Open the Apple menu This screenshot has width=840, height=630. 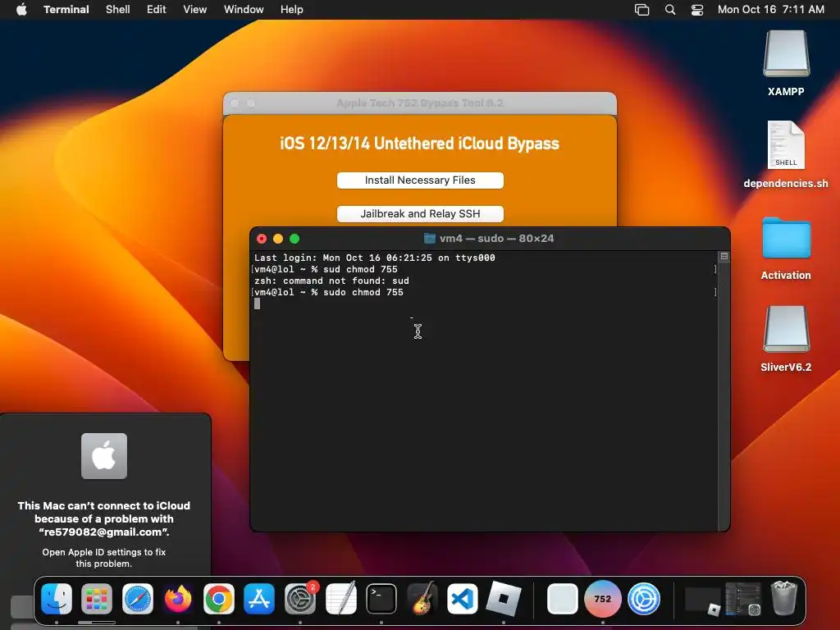21,9
